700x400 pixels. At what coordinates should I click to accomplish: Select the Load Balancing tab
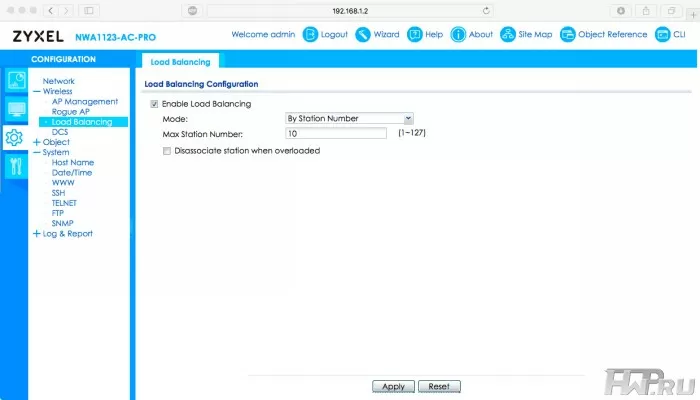pos(180,62)
